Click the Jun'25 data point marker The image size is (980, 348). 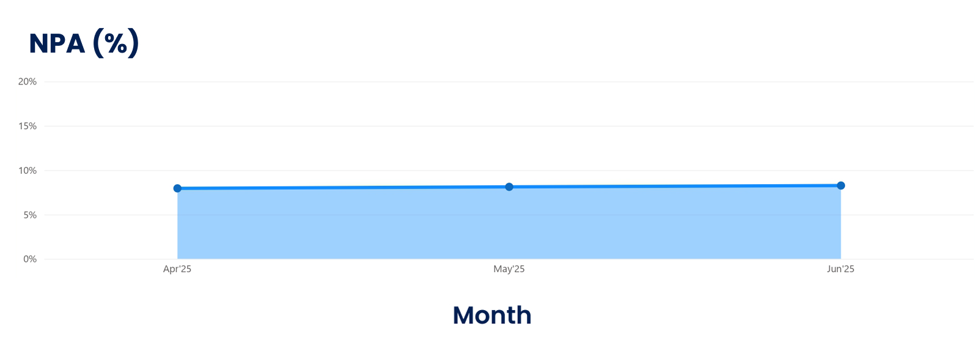click(x=841, y=185)
